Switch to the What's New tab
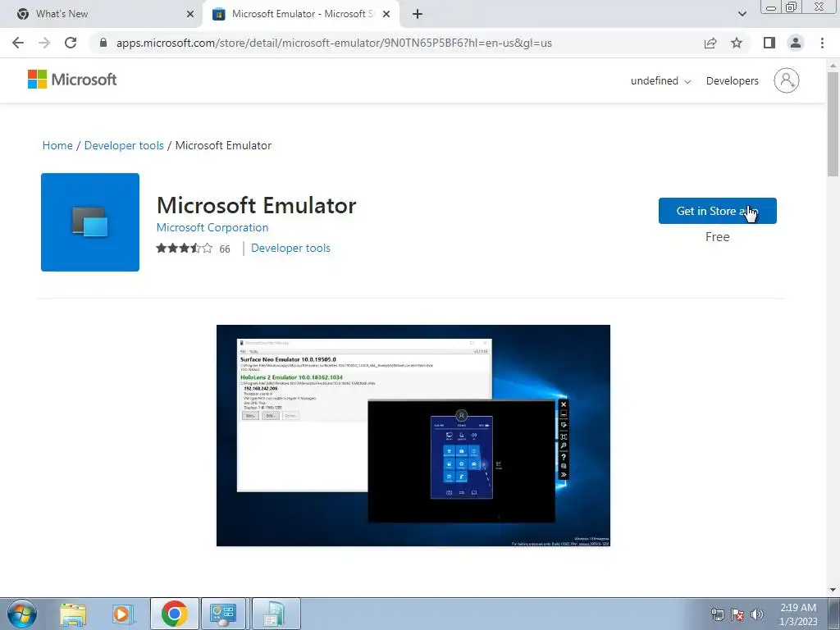This screenshot has height=630, width=840. click(x=102, y=14)
